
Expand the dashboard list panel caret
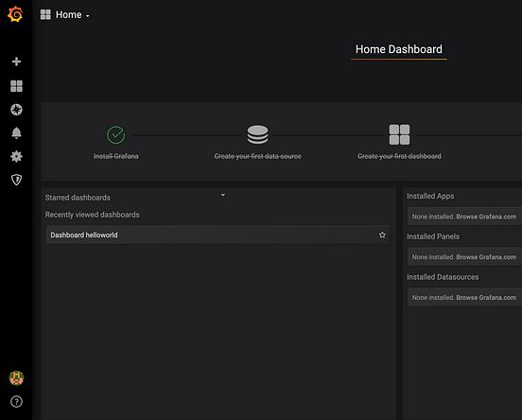click(x=223, y=195)
